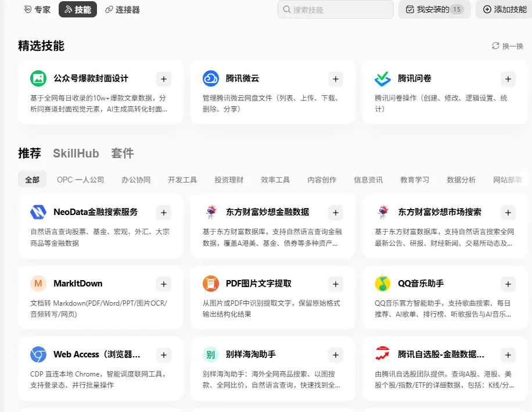
Task: Open the 腾讯微云 card title
Action: pyautogui.click(x=242, y=78)
